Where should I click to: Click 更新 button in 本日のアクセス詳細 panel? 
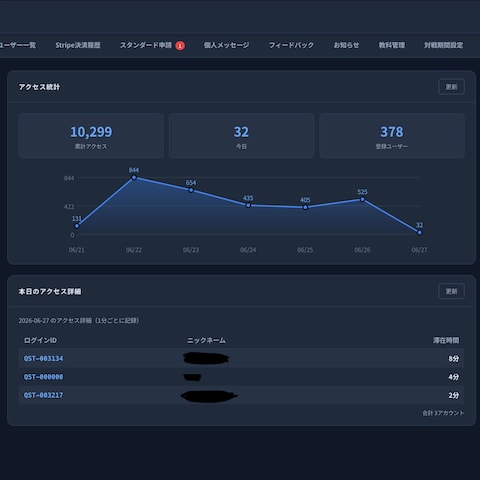tap(451, 291)
